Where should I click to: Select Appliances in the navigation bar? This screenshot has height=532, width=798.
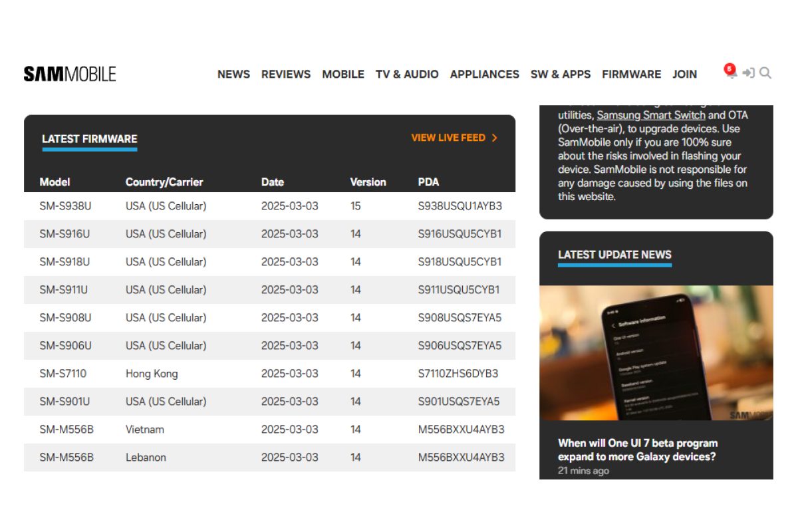(484, 74)
